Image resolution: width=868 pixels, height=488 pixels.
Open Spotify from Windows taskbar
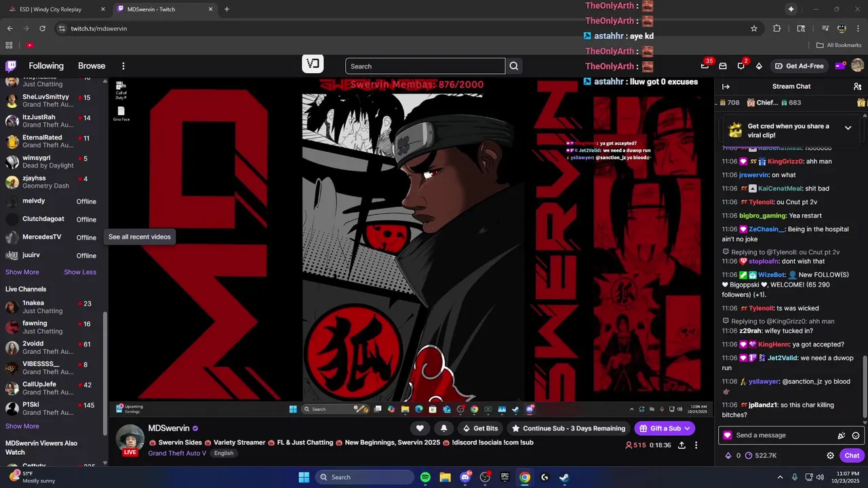(425, 477)
